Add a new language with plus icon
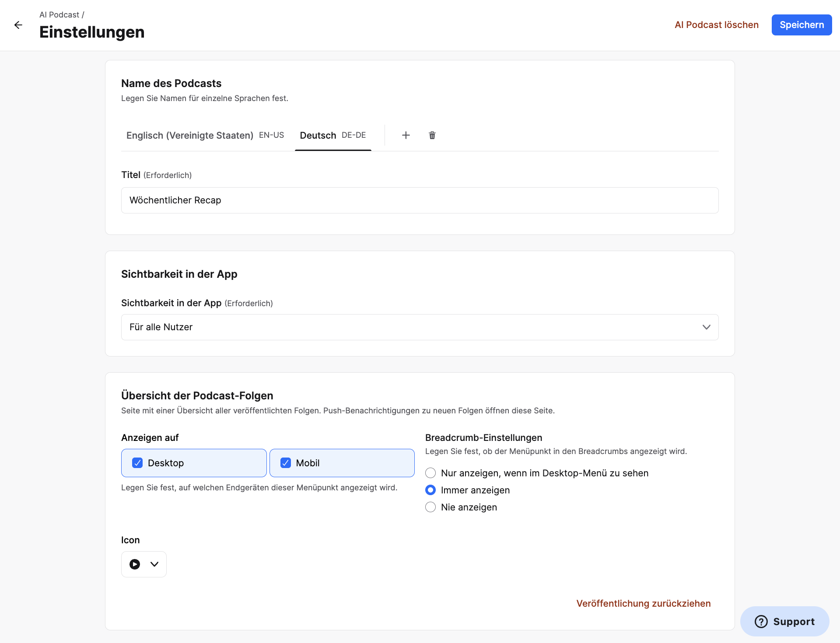The image size is (840, 643). [406, 135]
